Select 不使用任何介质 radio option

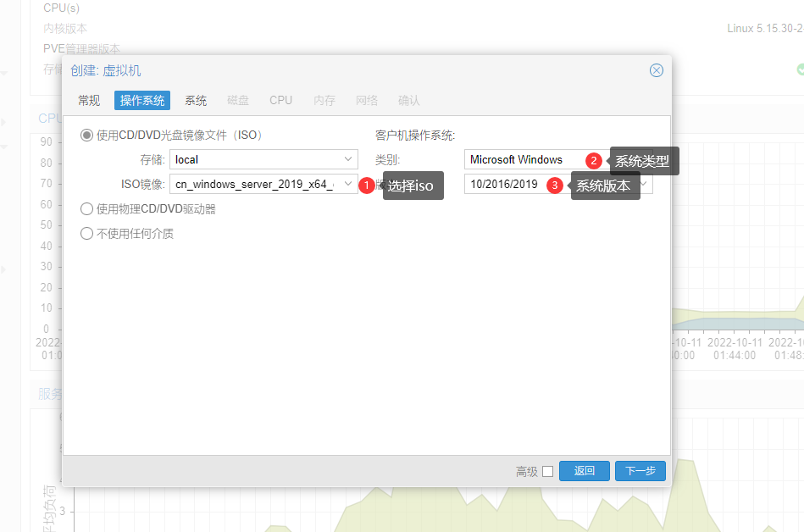pos(86,234)
